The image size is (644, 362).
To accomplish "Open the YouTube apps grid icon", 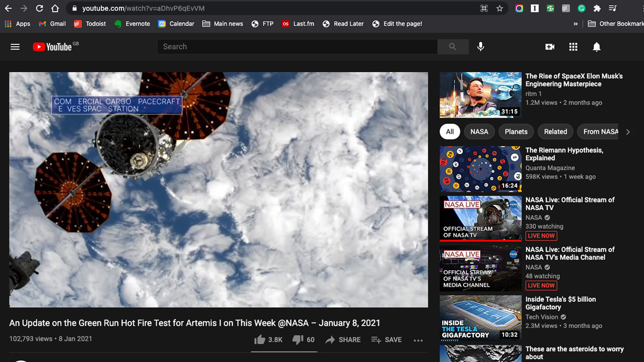I will coord(573,47).
